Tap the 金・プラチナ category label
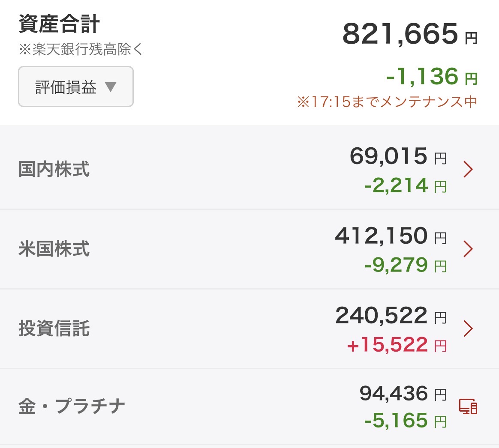The height and width of the screenshot is (448, 499). tap(72, 406)
